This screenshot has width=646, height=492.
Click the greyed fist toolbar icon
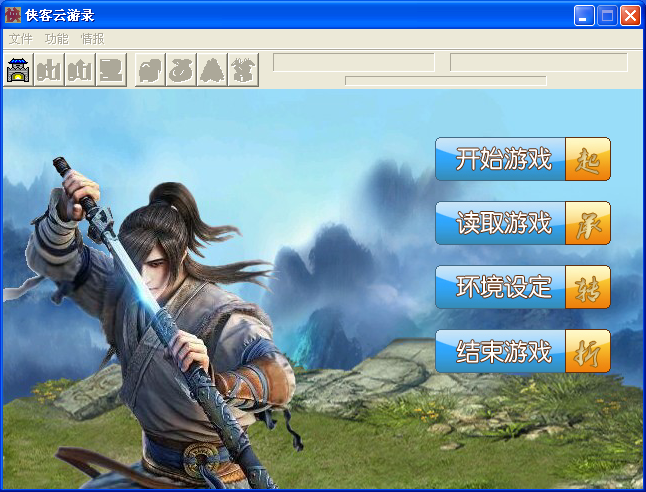click(x=150, y=70)
